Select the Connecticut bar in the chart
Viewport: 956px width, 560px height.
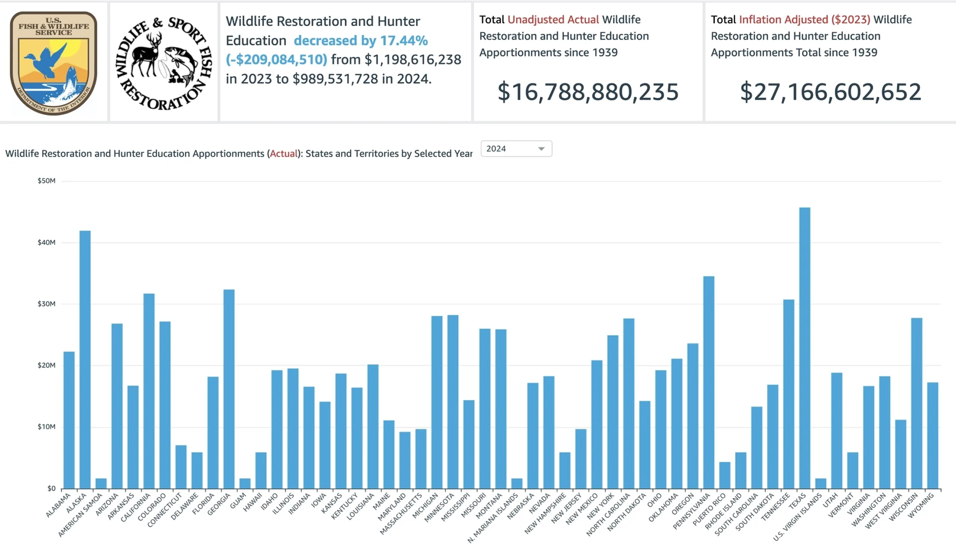coord(181,467)
